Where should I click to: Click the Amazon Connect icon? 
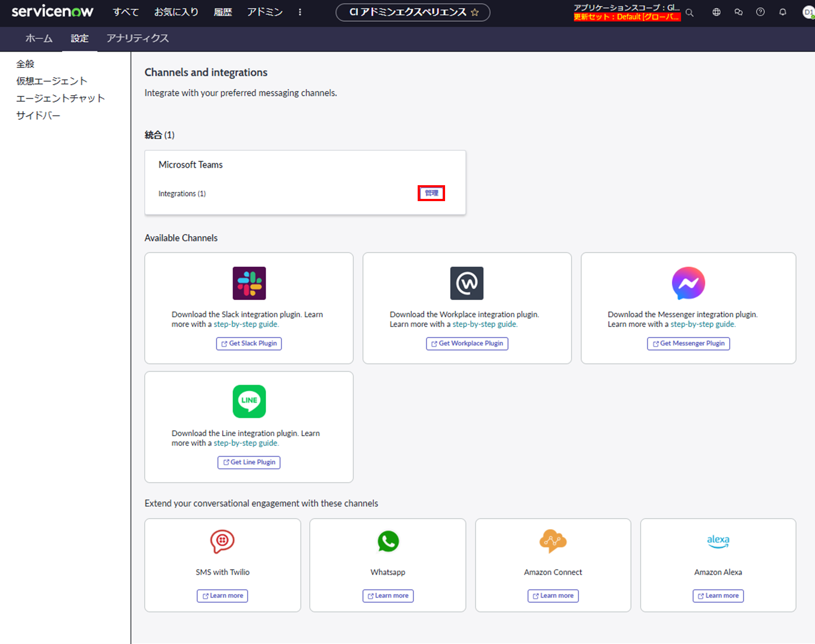click(553, 541)
